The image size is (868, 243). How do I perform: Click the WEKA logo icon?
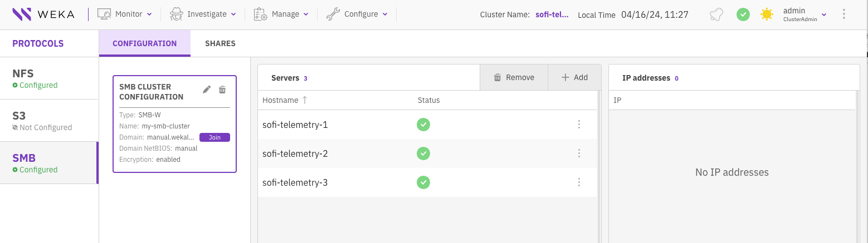pos(22,14)
